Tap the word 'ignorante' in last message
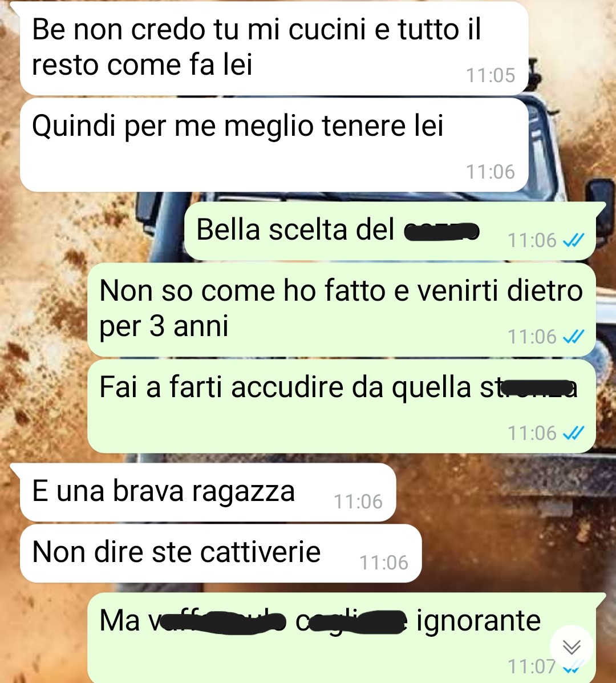616x683 pixels. (479, 621)
